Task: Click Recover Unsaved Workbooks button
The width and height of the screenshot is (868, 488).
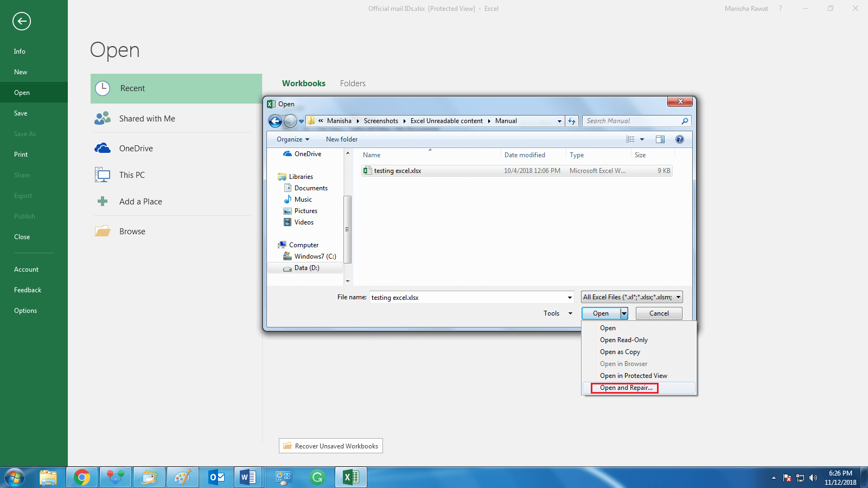Action: coord(331,446)
